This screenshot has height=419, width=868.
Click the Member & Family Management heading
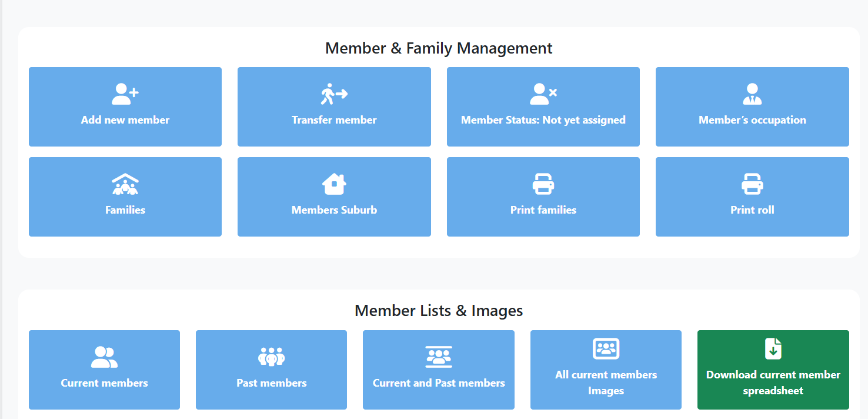click(x=439, y=48)
